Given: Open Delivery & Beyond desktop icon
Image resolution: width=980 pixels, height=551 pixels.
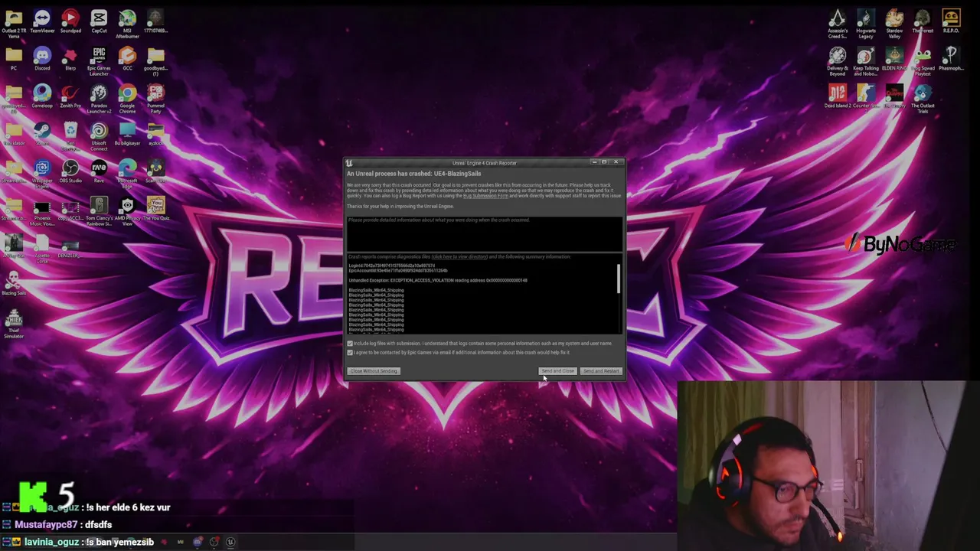Looking at the screenshot, I should 838,61.
